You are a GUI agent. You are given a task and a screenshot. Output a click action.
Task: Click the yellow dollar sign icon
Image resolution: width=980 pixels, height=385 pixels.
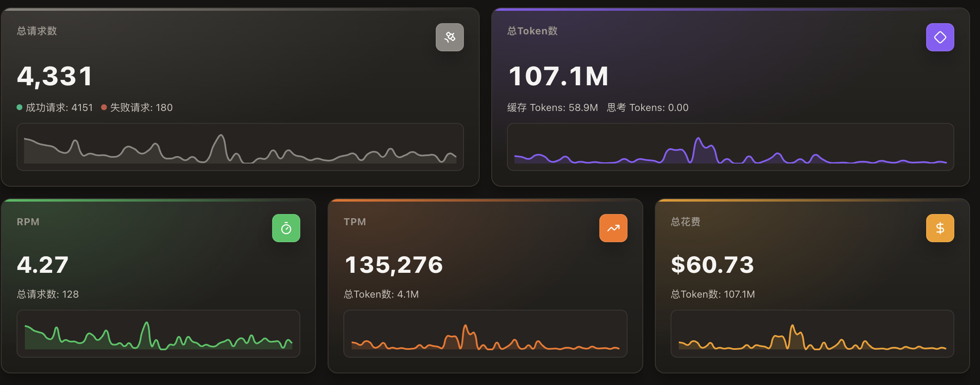(x=940, y=228)
